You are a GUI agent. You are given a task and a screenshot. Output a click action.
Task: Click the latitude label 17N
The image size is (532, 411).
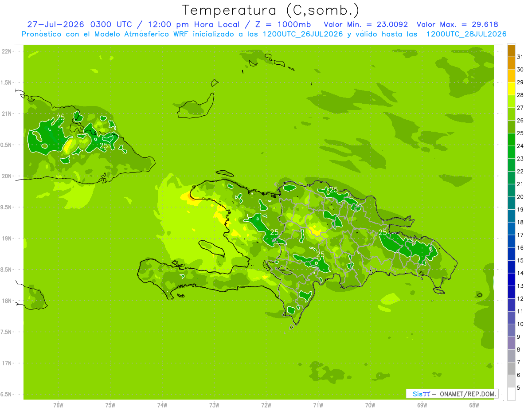tap(7, 363)
